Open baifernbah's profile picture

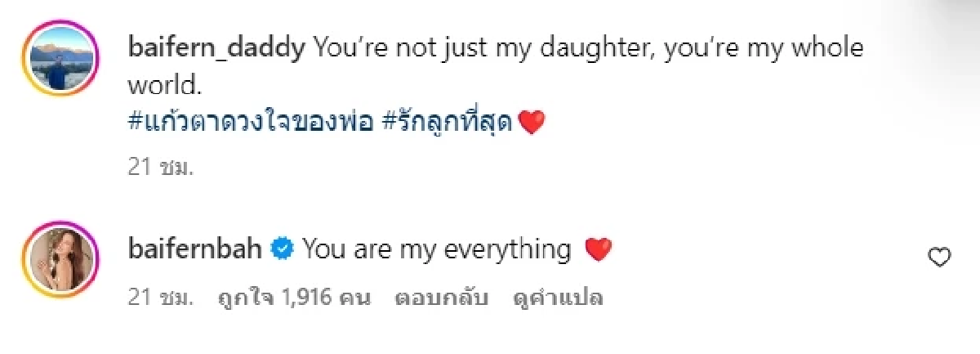click(x=64, y=259)
